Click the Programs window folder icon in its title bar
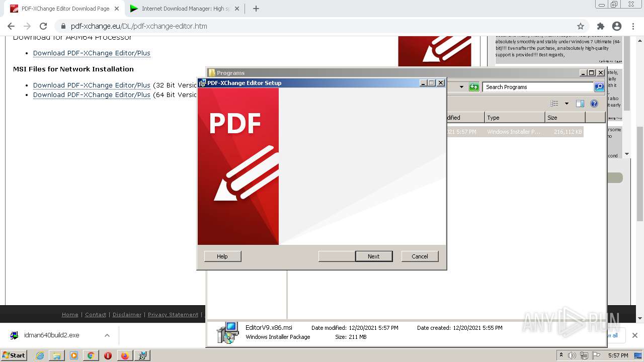 coord(212,73)
